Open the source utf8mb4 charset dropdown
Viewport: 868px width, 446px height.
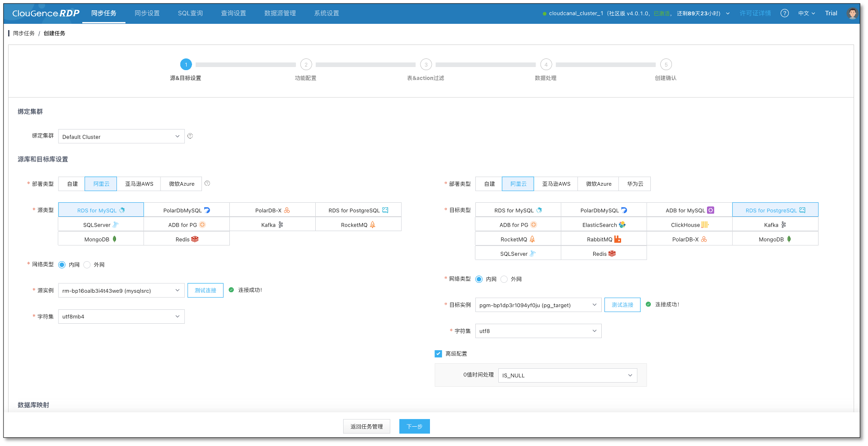pos(121,317)
